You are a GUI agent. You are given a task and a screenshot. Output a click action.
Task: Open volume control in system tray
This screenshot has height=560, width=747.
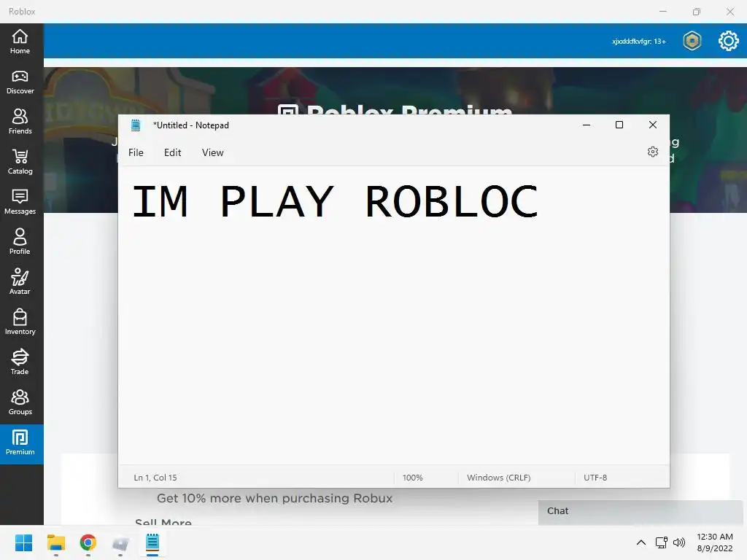click(679, 542)
